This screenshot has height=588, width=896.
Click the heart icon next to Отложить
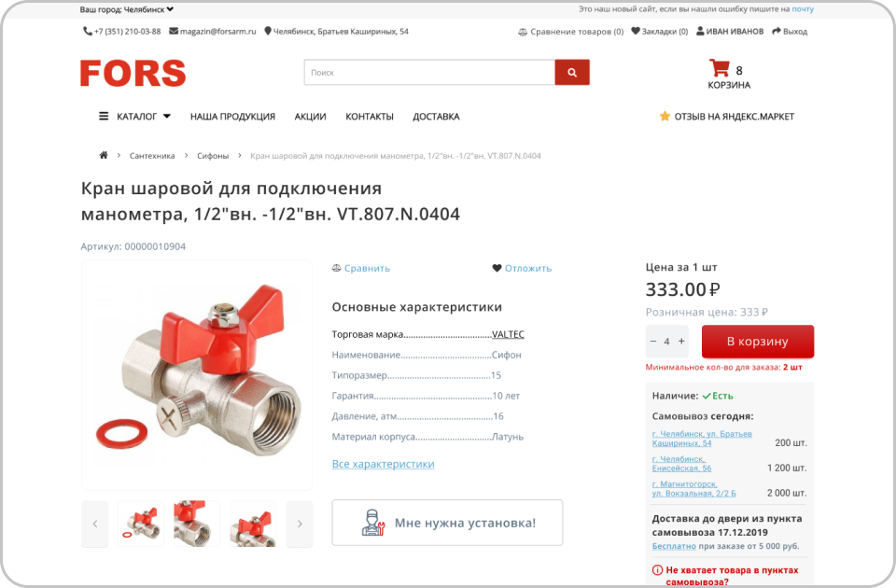tap(497, 268)
